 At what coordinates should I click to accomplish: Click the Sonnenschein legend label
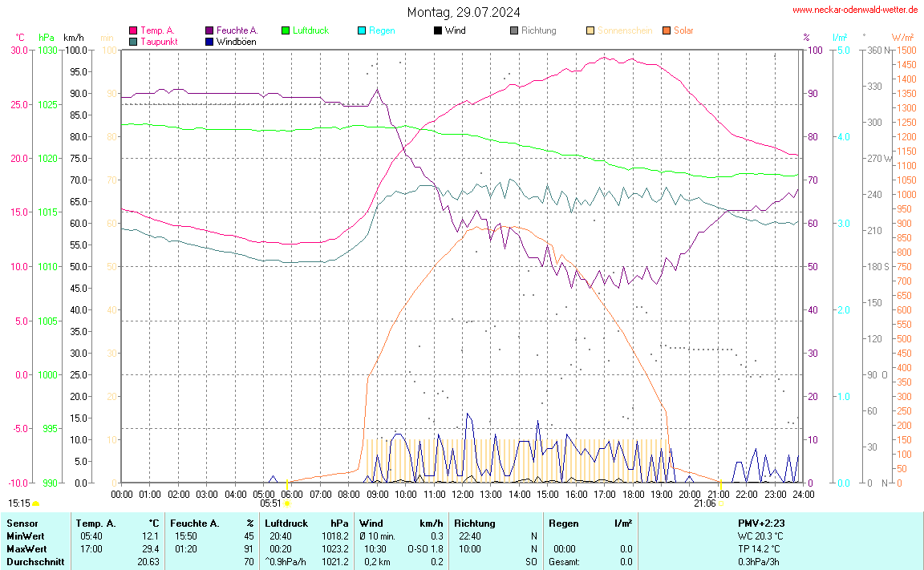pyautogui.click(x=626, y=30)
